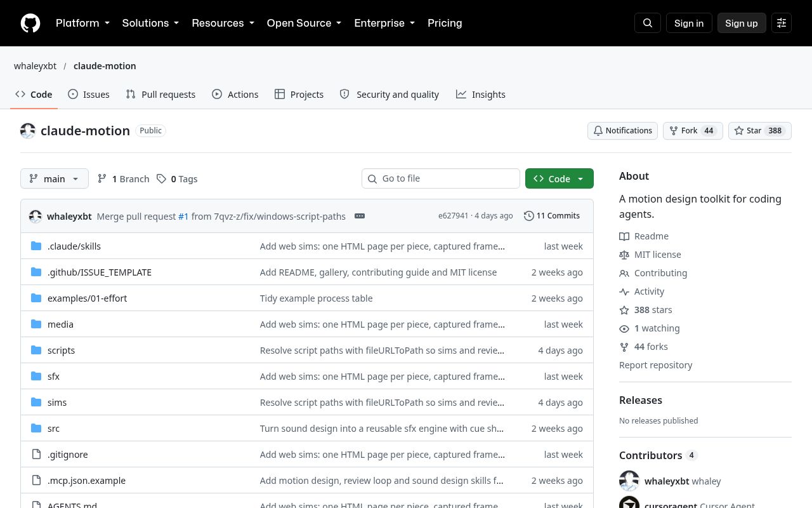Switch to the Insights tab
This screenshot has height=508, width=812.
481,94
